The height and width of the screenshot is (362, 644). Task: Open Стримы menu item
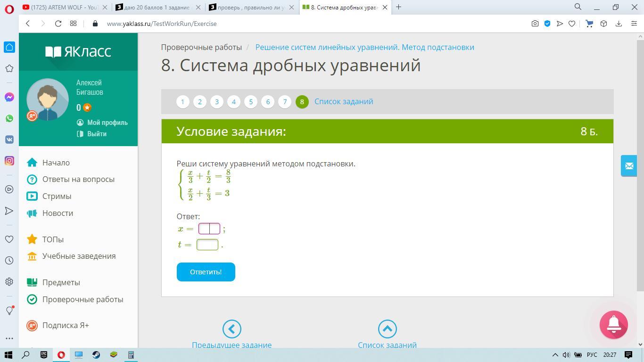point(49,196)
